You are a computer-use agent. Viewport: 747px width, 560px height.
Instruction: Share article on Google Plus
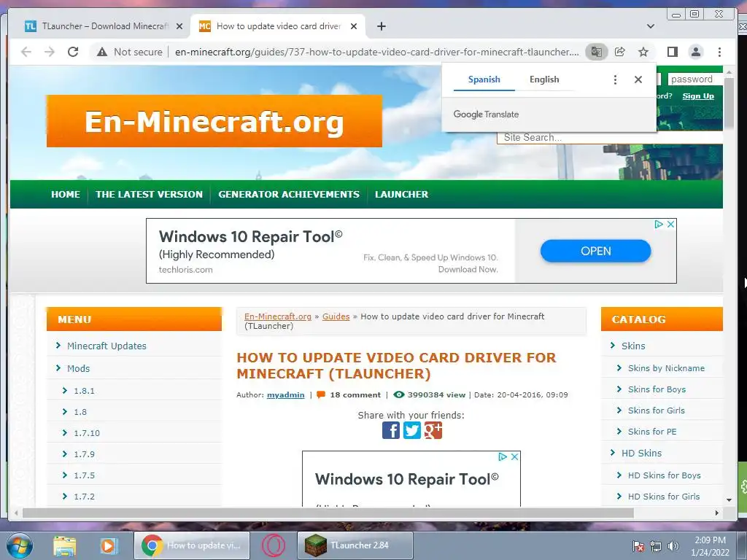433,430
